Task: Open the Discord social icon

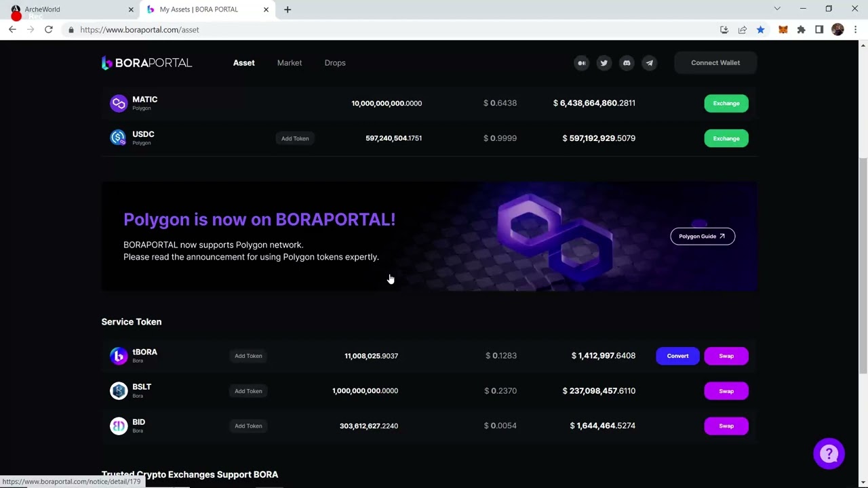Action: click(x=627, y=63)
